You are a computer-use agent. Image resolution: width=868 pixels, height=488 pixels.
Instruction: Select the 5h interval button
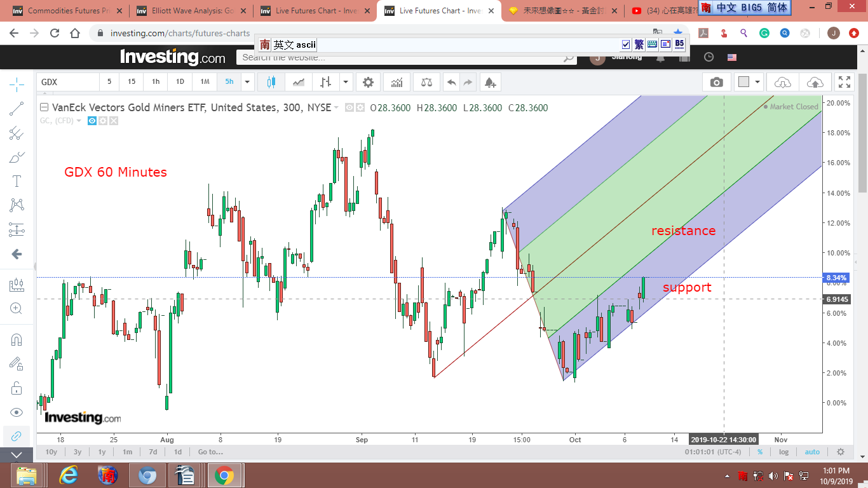[x=229, y=82]
